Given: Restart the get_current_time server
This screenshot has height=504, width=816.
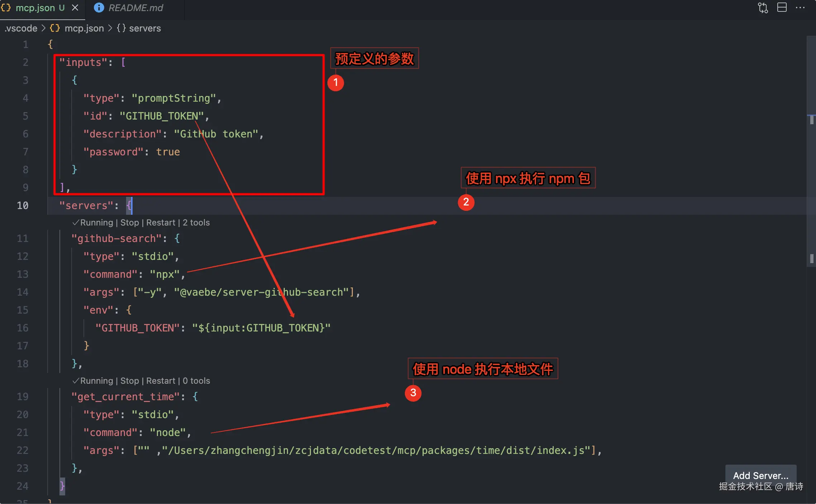Looking at the screenshot, I should pyautogui.click(x=160, y=381).
